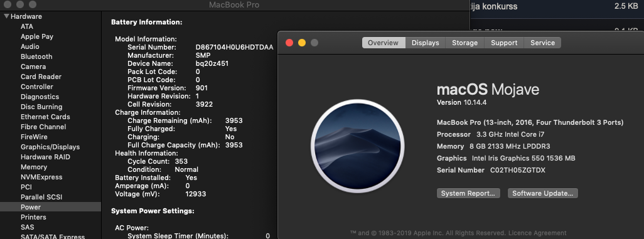The image size is (644, 239).
Task: Click the Software Update button
Action: 542,193
